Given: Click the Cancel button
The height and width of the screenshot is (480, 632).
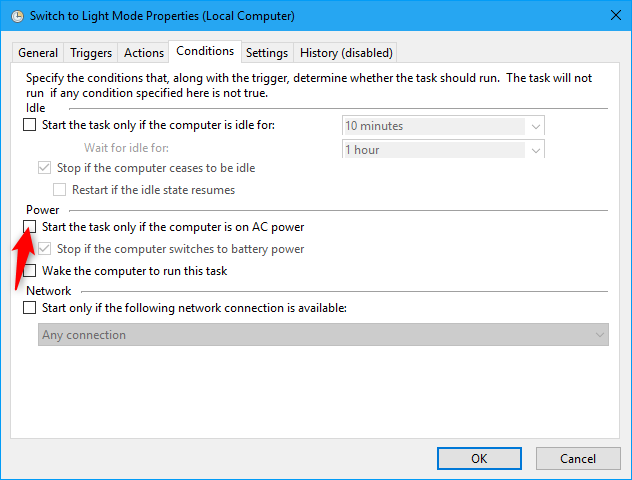Looking at the screenshot, I should (578, 458).
